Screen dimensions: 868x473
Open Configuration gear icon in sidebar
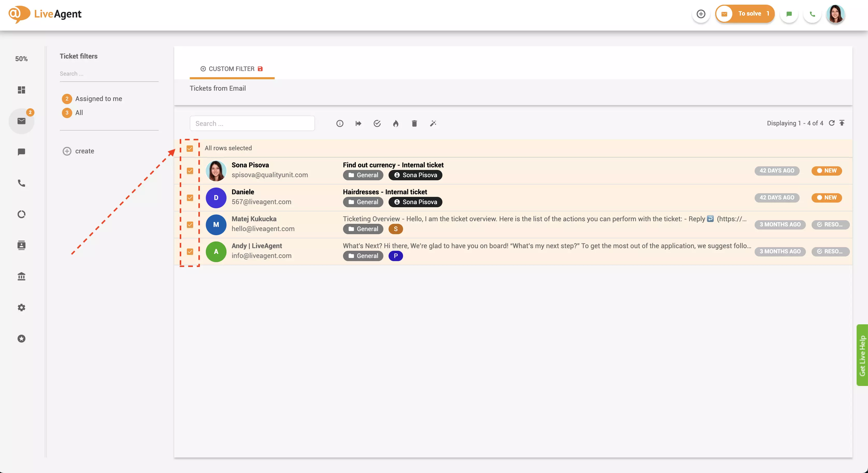(x=21, y=307)
